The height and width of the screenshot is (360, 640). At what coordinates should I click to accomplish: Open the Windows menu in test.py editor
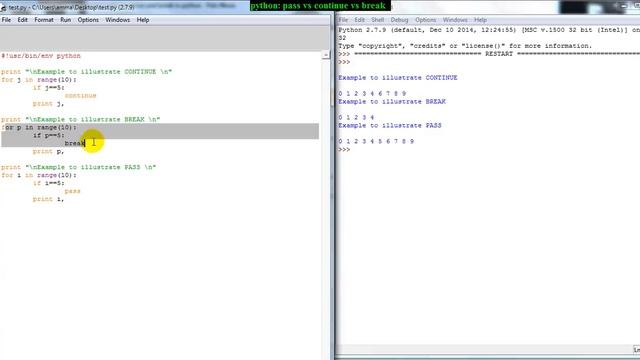pyautogui.click(x=118, y=20)
